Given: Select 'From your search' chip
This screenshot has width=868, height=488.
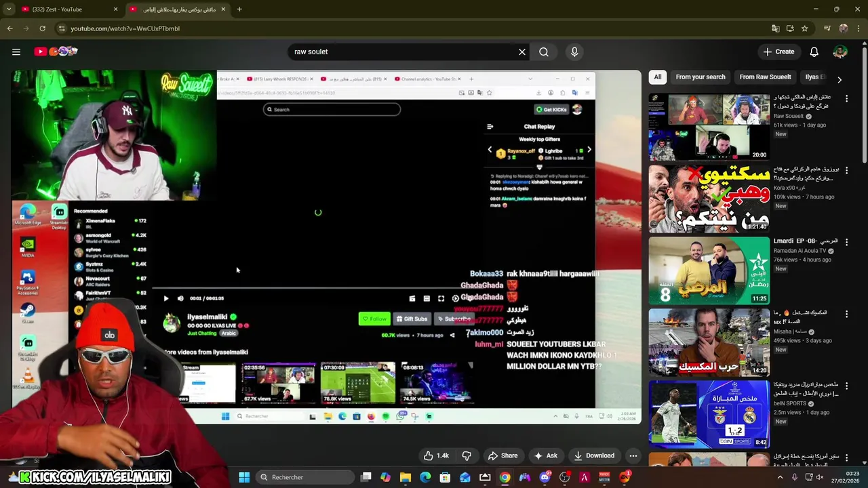Looking at the screenshot, I should [x=701, y=77].
